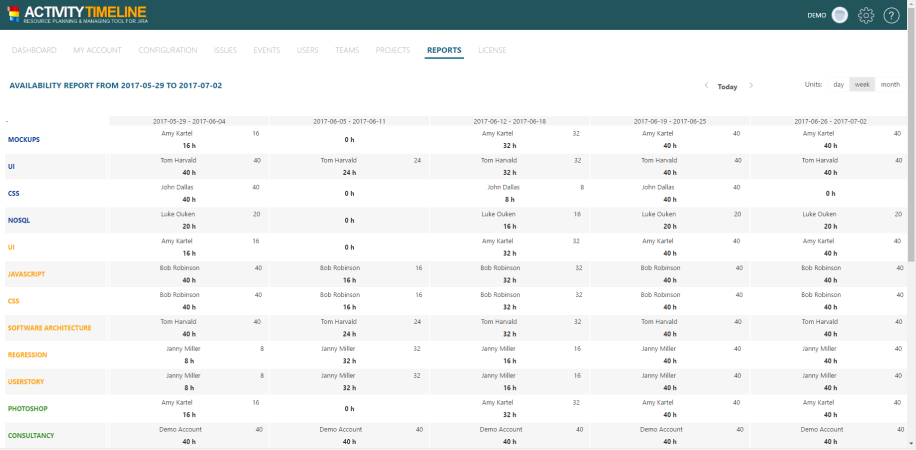Click the ActivityTimeline logo
Viewport: 916px width, 450px height.
[x=76, y=14]
